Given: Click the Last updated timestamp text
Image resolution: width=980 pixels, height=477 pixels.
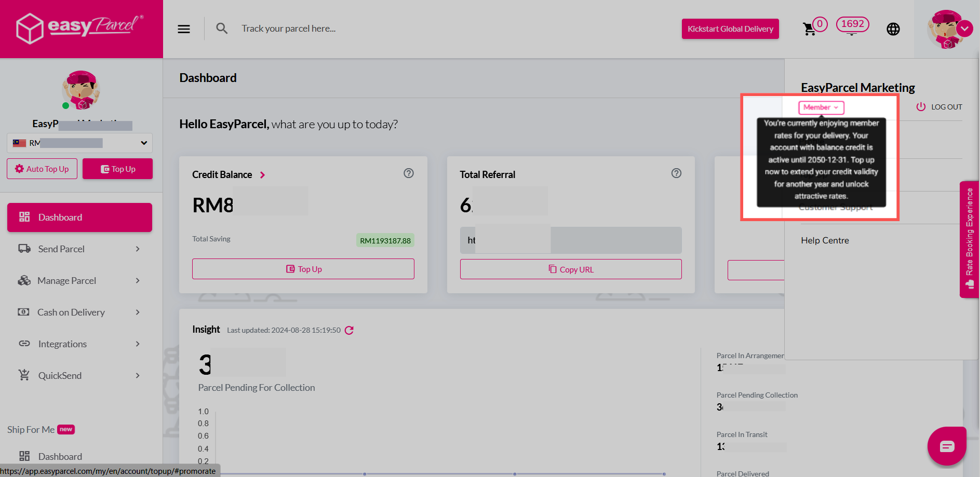Looking at the screenshot, I should (284, 330).
